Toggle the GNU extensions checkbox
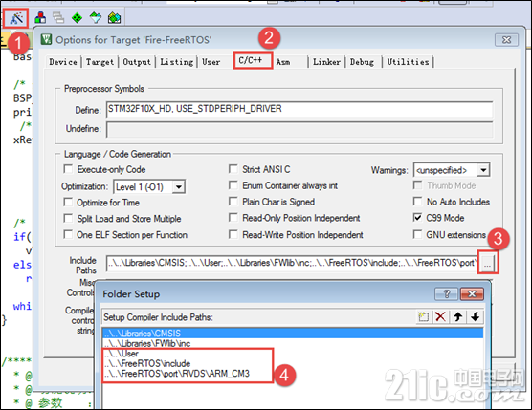532x410 pixels. [x=418, y=234]
